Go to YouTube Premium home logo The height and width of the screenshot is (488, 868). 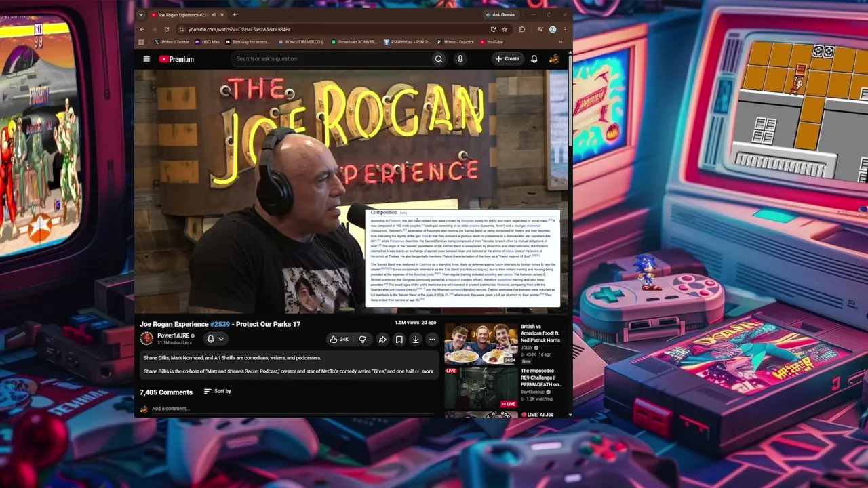pos(176,59)
